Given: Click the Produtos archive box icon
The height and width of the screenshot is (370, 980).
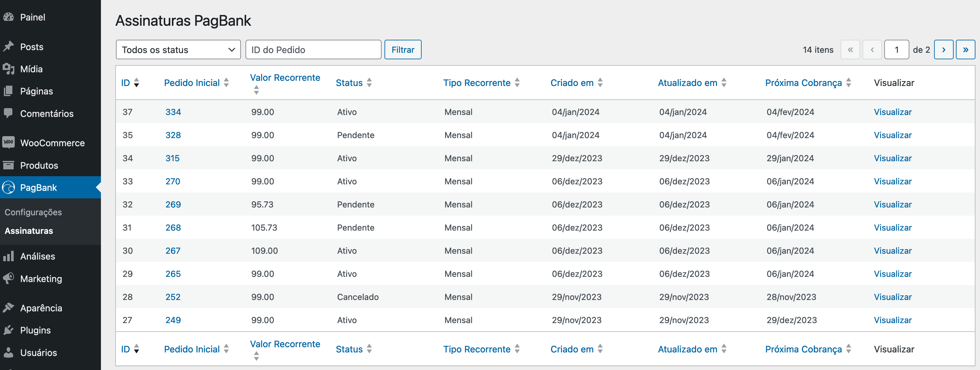Looking at the screenshot, I should (x=8, y=165).
